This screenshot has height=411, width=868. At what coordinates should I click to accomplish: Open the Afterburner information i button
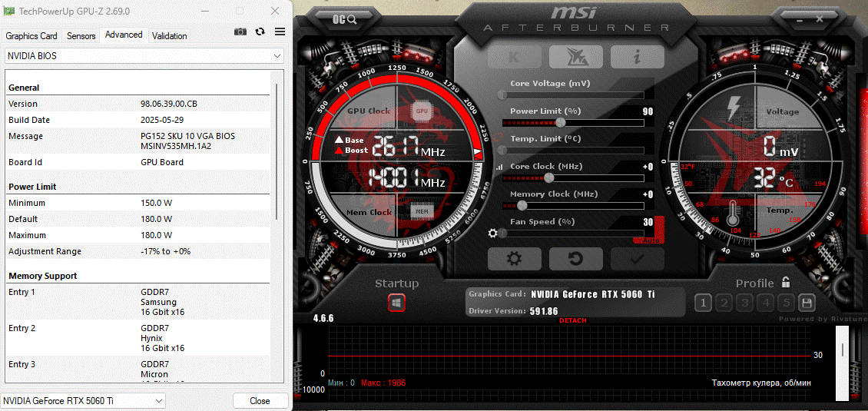[x=637, y=57]
